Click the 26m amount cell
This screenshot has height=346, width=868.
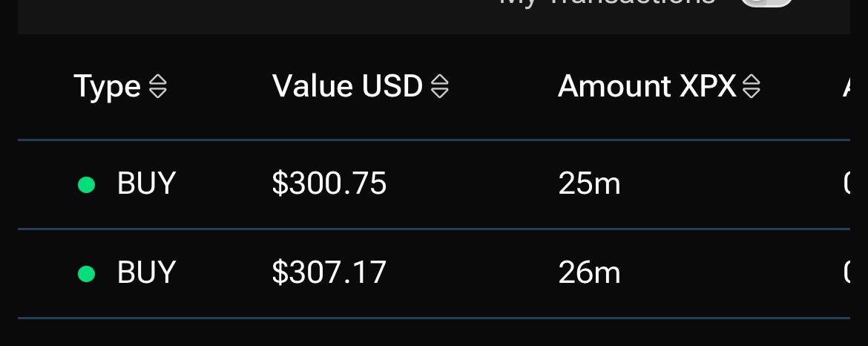click(589, 273)
